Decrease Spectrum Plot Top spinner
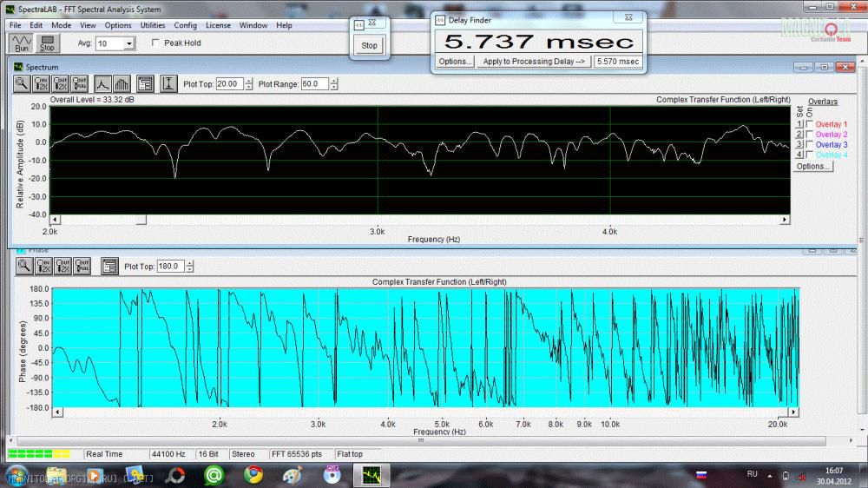This screenshot has width=868, height=488. (x=248, y=87)
